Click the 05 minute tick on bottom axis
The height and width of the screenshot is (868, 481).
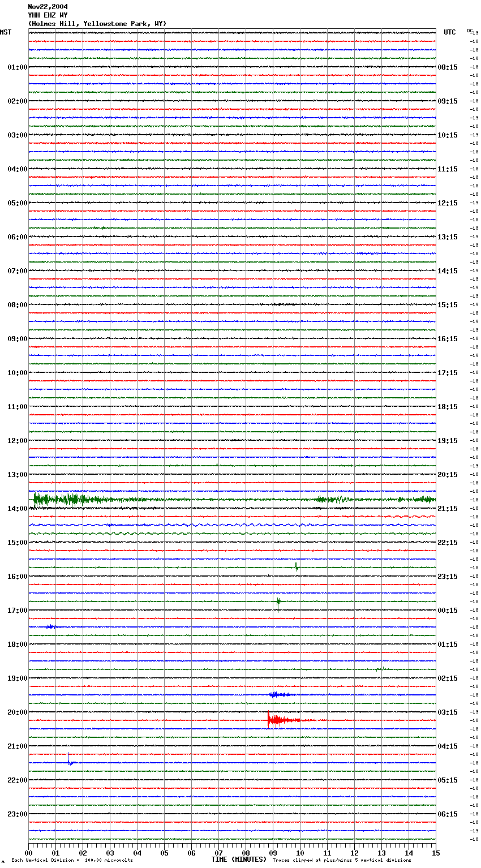click(164, 853)
